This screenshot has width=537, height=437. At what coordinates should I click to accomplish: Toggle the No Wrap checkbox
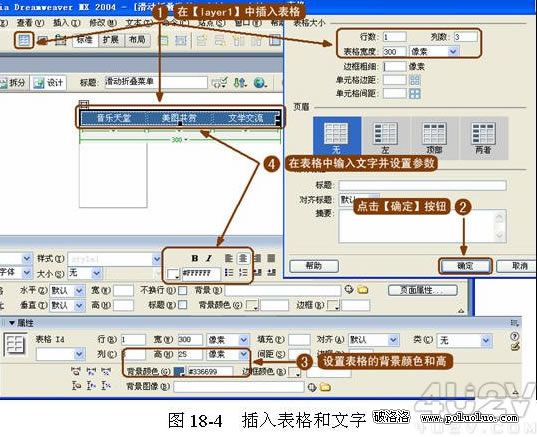[x=183, y=291]
